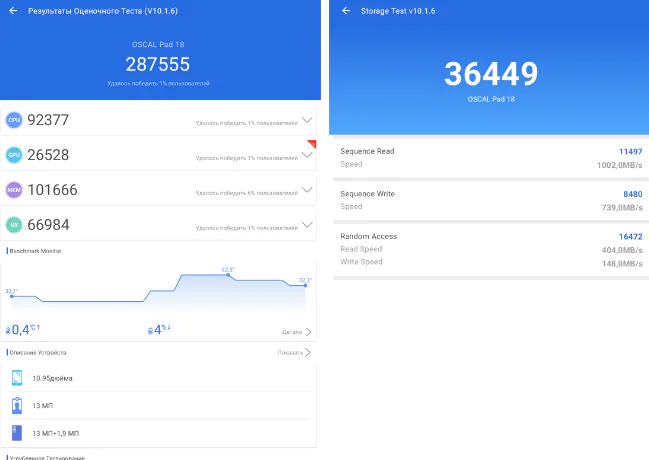The image size is (649, 460).
Task: Click the Sequence Write label
Action: pos(368,194)
